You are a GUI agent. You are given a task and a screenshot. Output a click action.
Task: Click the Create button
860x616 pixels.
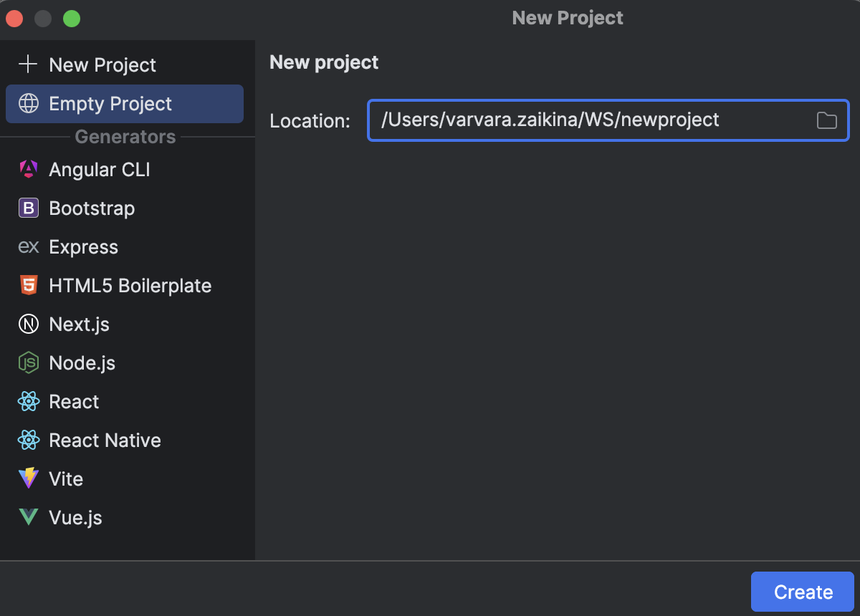[802, 592]
